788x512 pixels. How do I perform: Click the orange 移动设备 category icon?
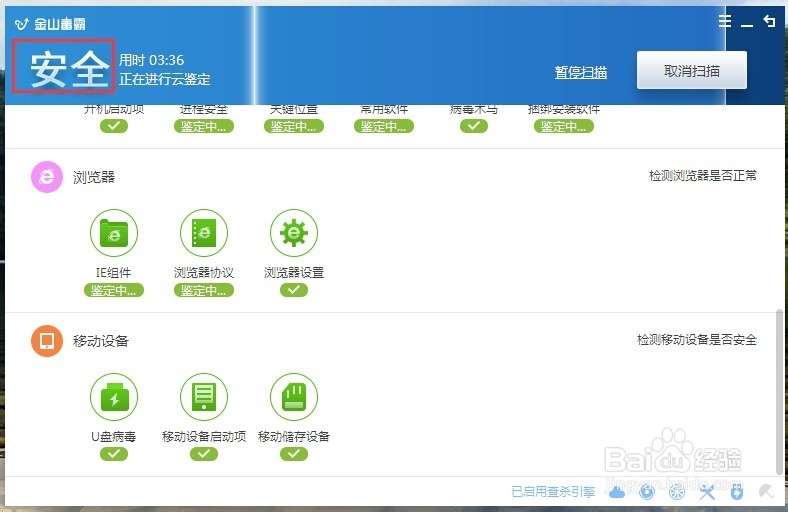(47, 341)
